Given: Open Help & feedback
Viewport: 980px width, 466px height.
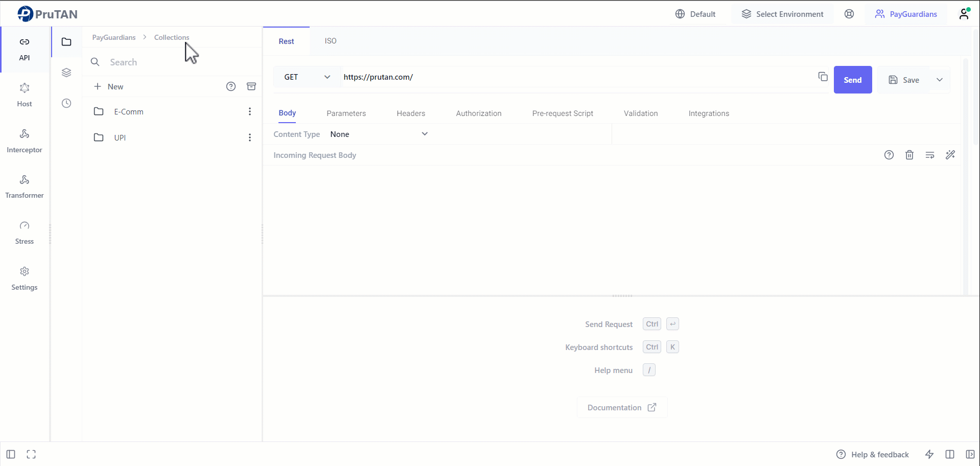Looking at the screenshot, I should 873,454.
